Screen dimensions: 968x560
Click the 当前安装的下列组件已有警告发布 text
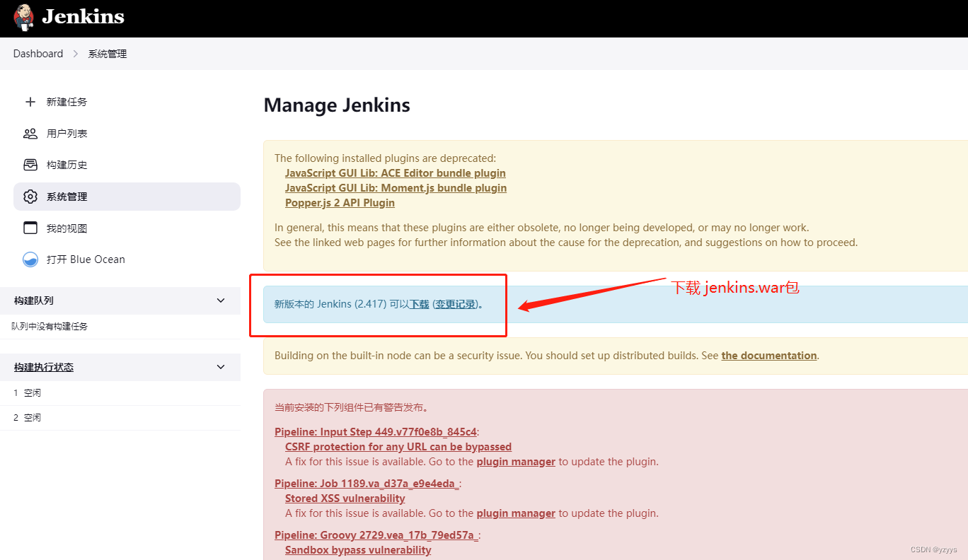[x=352, y=407]
